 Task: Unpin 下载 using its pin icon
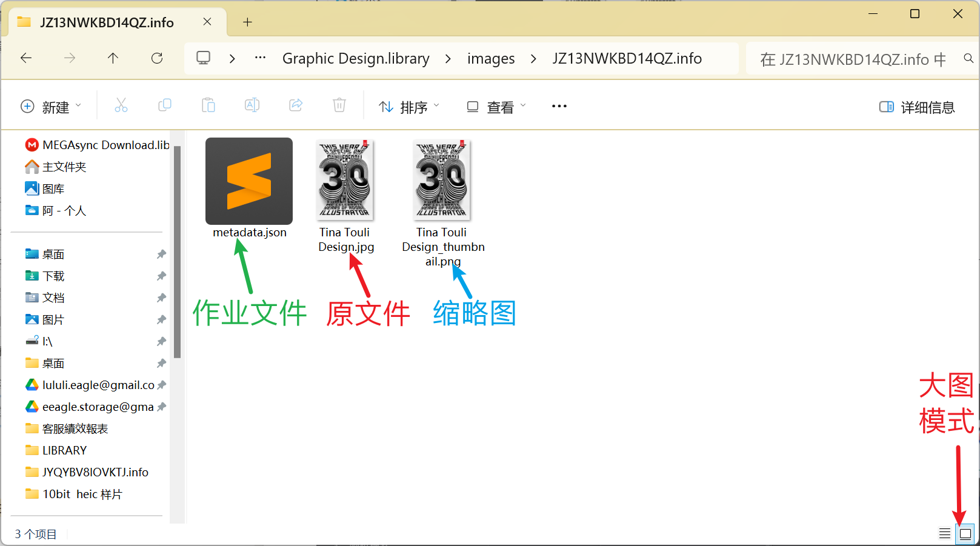click(161, 276)
